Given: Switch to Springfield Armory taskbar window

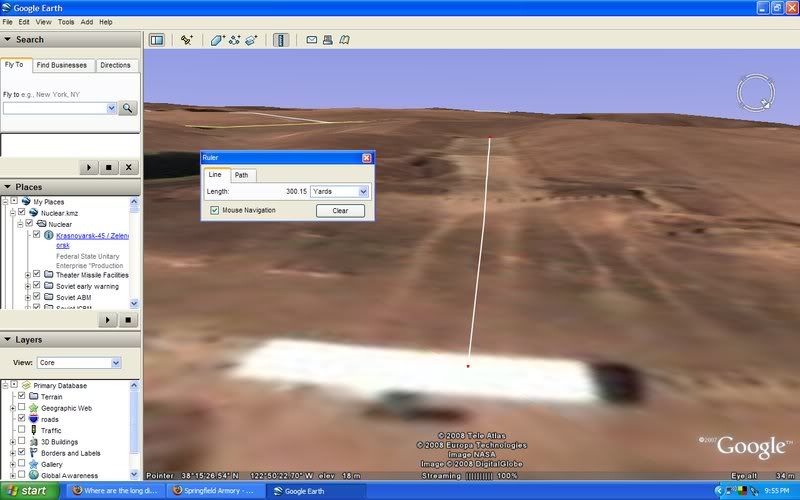Looking at the screenshot, I should (x=217, y=491).
